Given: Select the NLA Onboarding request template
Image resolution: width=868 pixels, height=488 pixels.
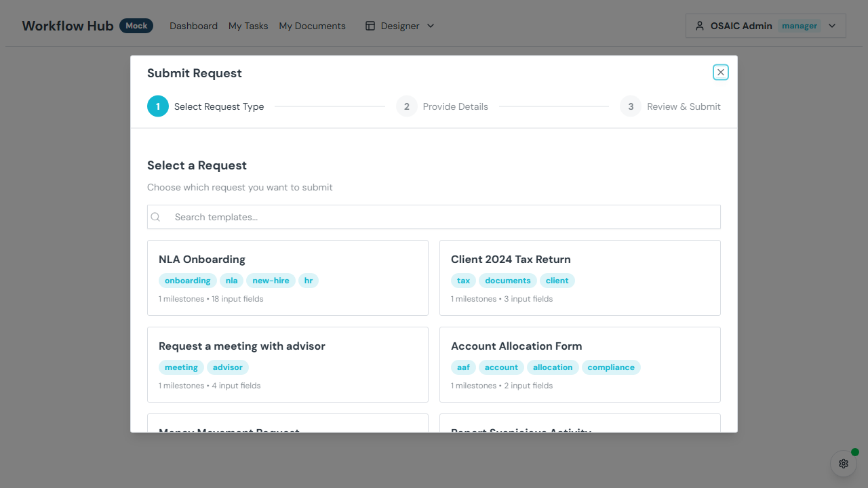Looking at the screenshot, I should pos(288,277).
